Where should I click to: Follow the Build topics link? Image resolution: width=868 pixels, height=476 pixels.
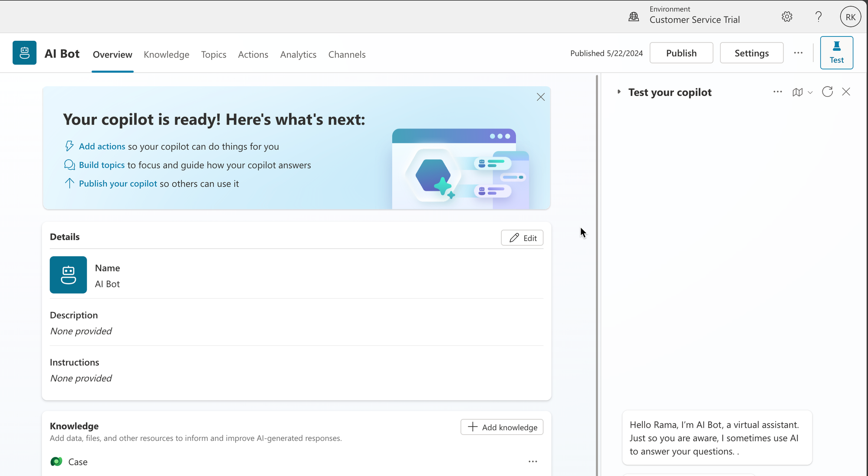click(102, 165)
